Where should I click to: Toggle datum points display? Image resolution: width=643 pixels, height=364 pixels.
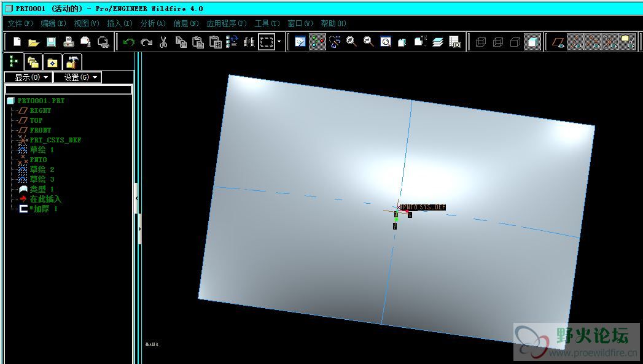click(x=593, y=42)
